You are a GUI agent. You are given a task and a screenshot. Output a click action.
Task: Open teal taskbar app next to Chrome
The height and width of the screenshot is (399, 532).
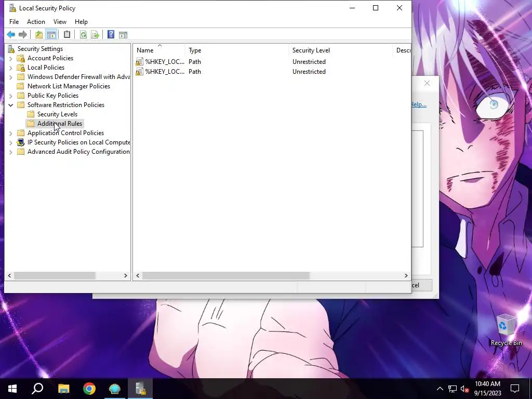[115, 389]
